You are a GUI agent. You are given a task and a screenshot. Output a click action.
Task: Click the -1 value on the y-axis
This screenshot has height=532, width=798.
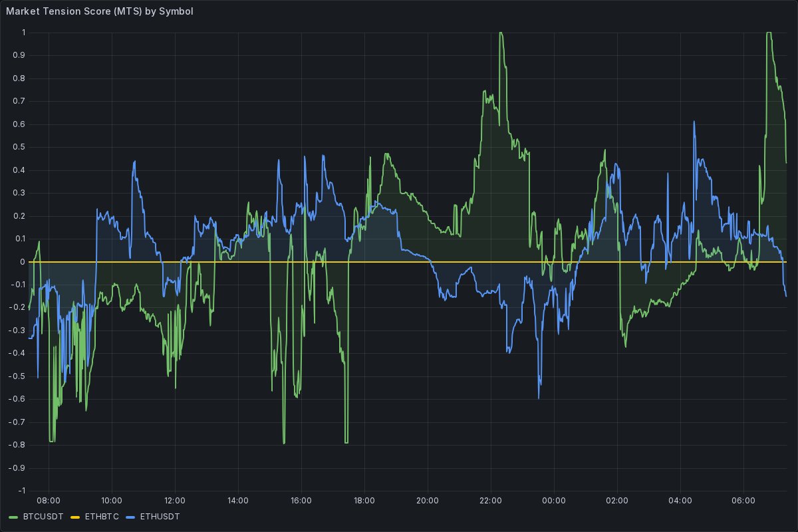pyautogui.click(x=22, y=491)
